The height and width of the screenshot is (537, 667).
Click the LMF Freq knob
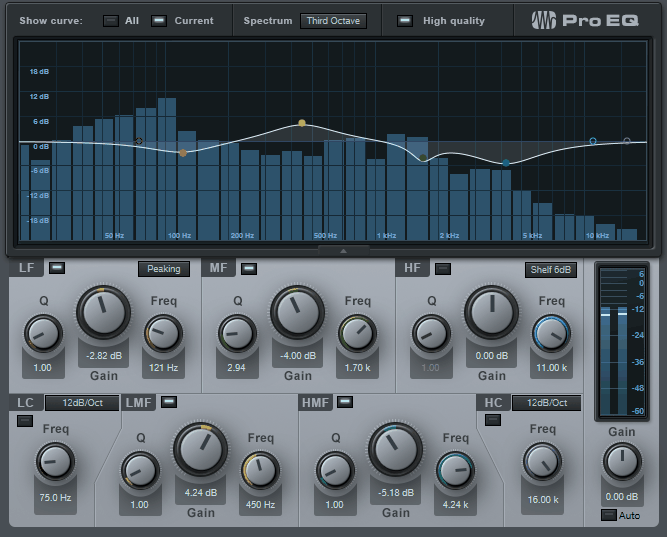pos(260,471)
